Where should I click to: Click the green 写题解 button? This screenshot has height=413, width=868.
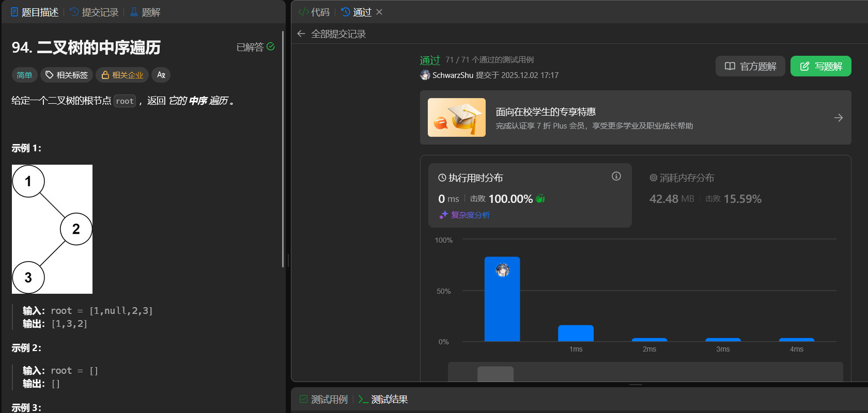coord(820,66)
